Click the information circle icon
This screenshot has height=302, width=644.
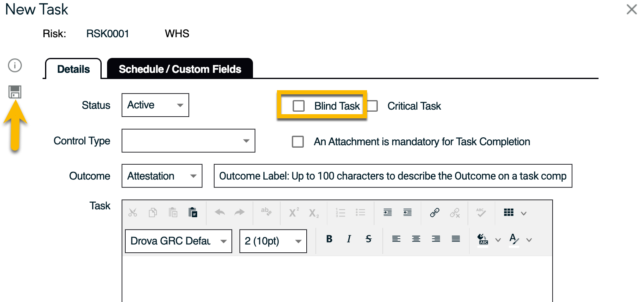point(15,65)
